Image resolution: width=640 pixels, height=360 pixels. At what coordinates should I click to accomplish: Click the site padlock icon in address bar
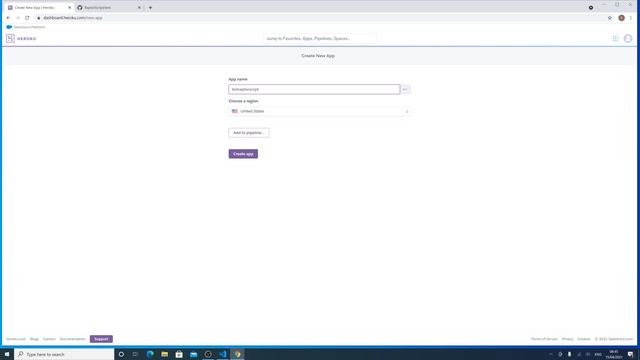[x=39, y=18]
